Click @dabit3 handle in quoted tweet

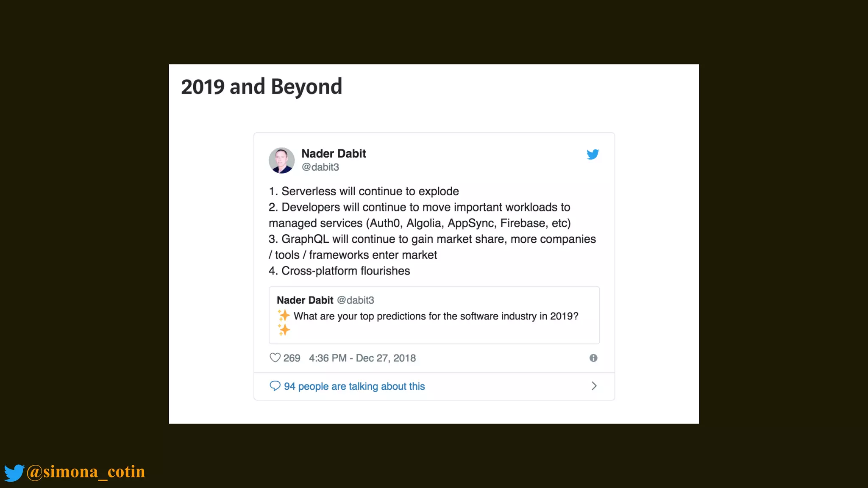click(x=356, y=300)
